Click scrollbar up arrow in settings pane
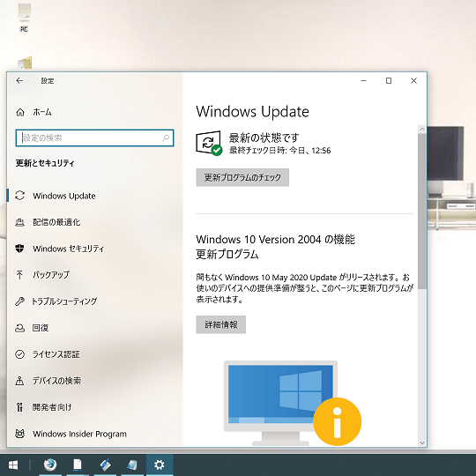 [422, 129]
